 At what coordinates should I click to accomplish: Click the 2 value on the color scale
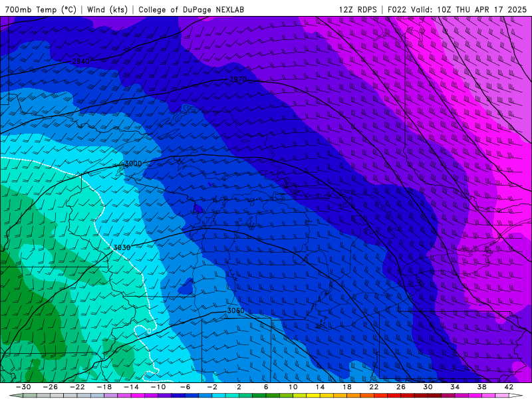coord(239,387)
